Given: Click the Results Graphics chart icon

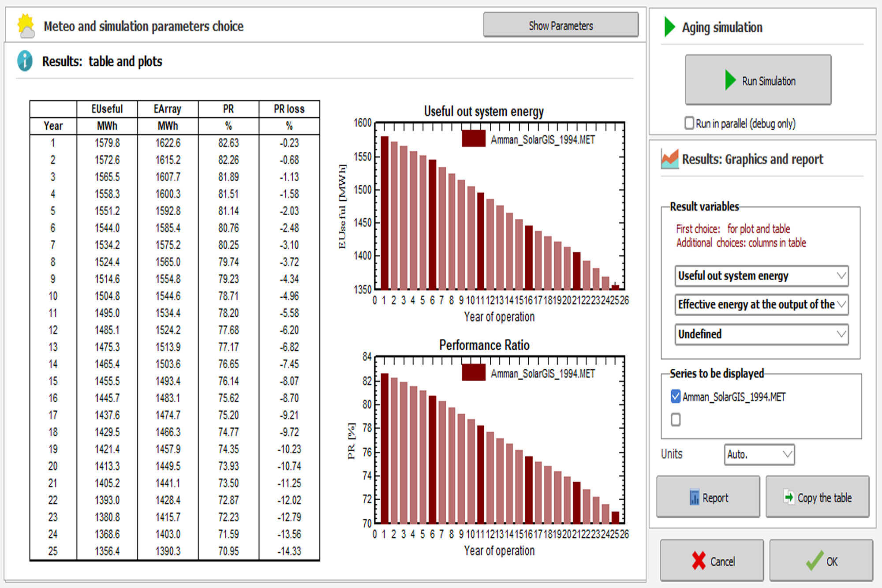Looking at the screenshot, I should click(669, 159).
